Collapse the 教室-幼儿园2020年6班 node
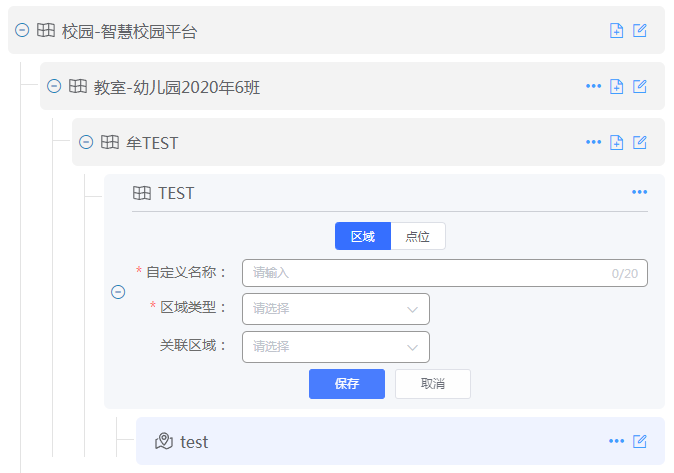 coord(55,87)
